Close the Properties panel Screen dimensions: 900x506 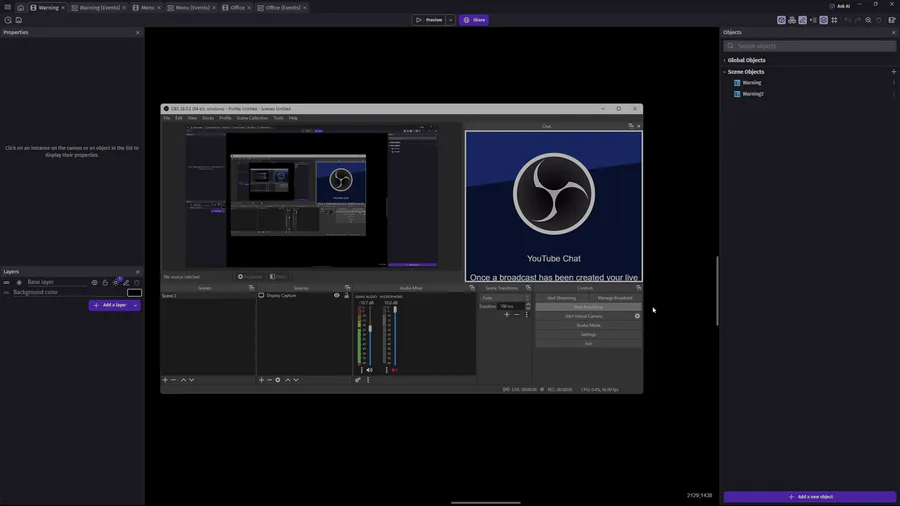point(138,33)
